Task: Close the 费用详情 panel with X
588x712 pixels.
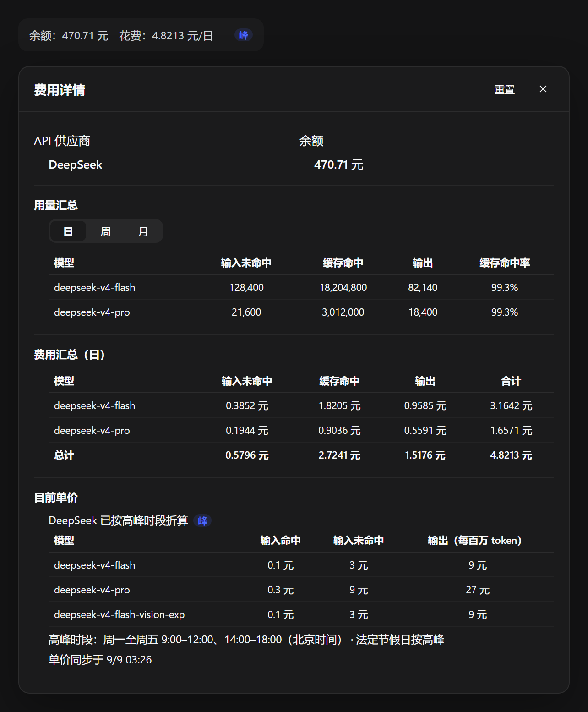Action: (543, 89)
